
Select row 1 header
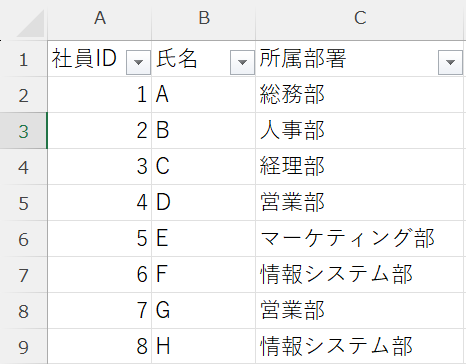[23, 59]
